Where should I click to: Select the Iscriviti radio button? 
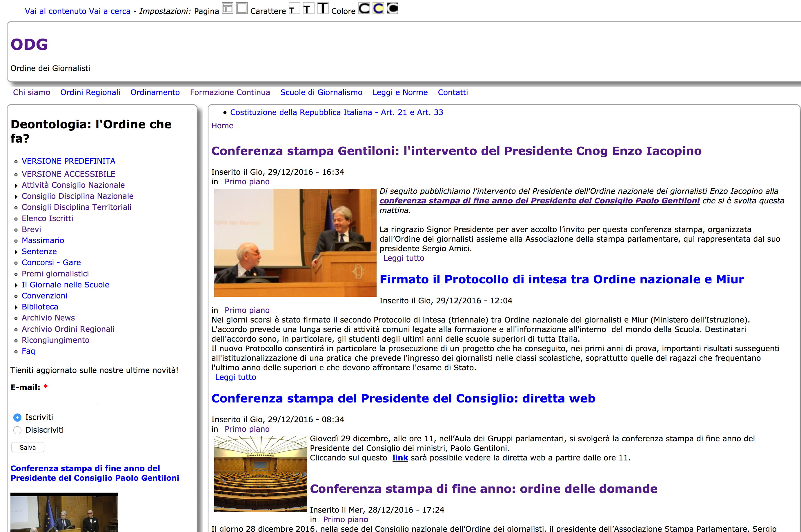coord(17,417)
